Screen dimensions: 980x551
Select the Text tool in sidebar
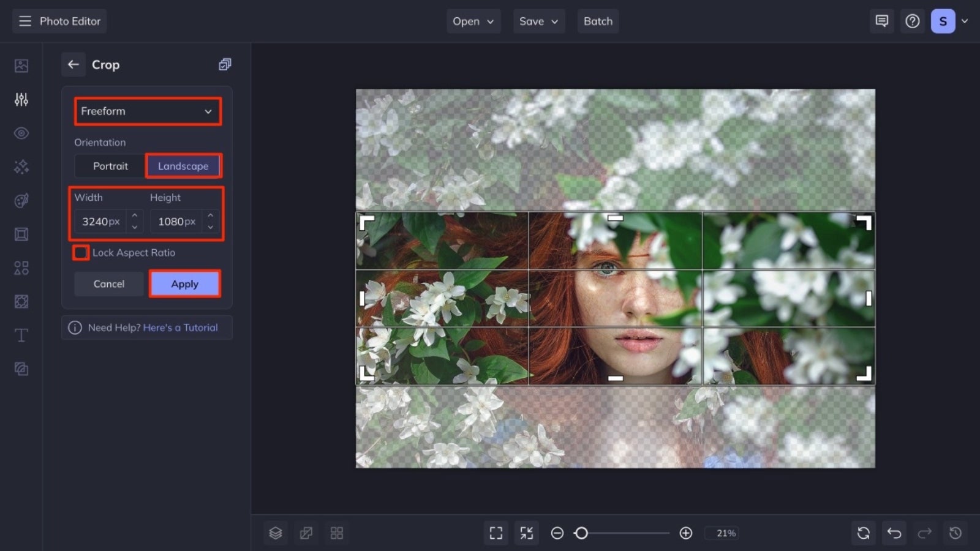tap(21, 335)
